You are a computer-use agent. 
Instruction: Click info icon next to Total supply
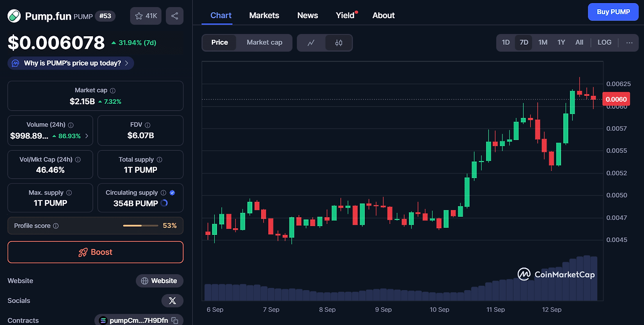[x=159, y=159]
